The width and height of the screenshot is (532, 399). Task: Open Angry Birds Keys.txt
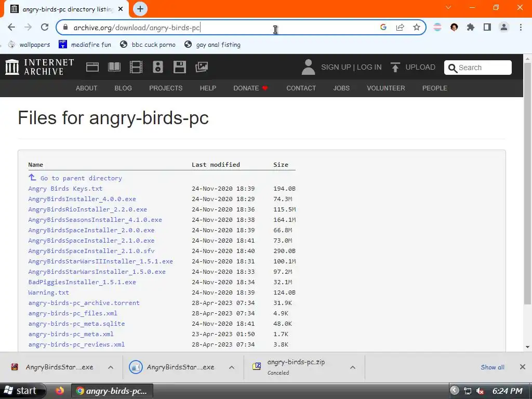coord(65,189)
